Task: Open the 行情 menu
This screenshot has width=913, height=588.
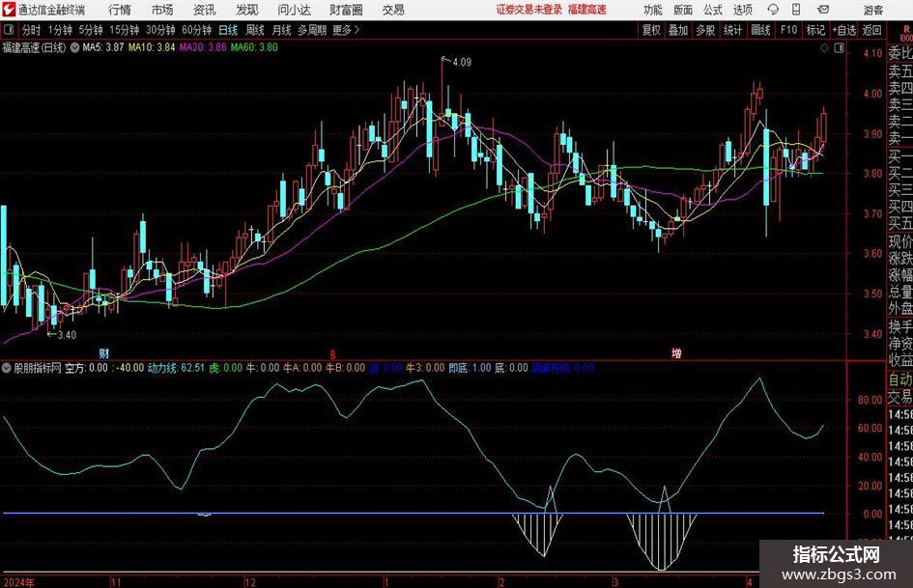Action: [120, 10]
